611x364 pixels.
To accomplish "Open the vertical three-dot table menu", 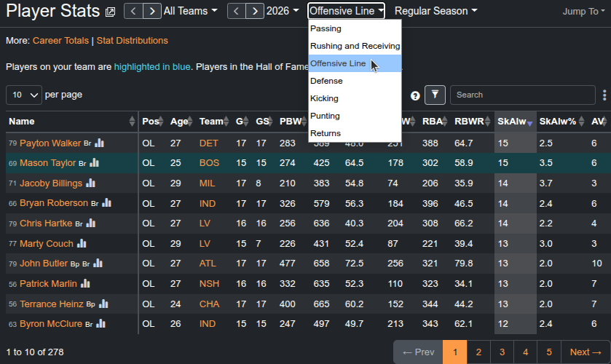I will tap(604, 95).
